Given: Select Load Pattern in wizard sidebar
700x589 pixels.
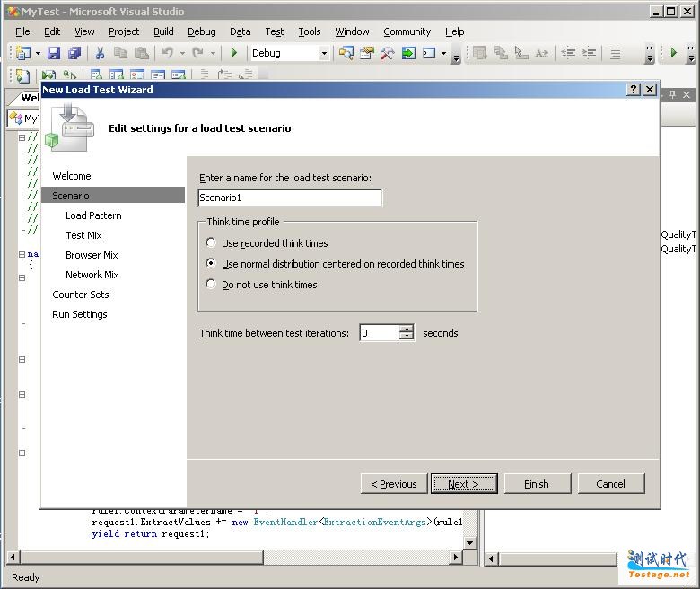Looking at the screenshot, I should pos(93,215).
